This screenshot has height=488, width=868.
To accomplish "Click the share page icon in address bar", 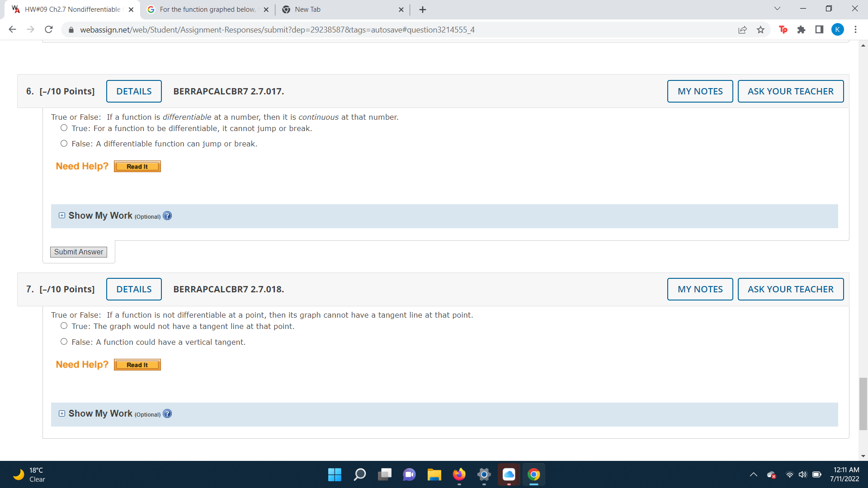I will coord(742,30).
